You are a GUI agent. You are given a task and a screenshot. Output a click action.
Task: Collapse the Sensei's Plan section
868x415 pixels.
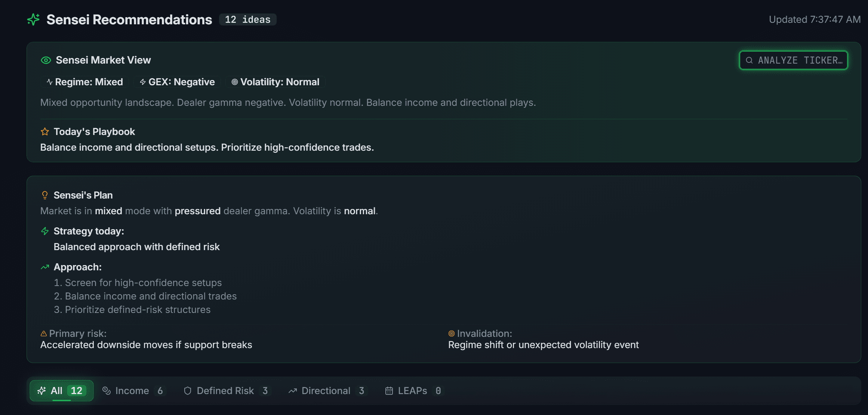[83, 195]
